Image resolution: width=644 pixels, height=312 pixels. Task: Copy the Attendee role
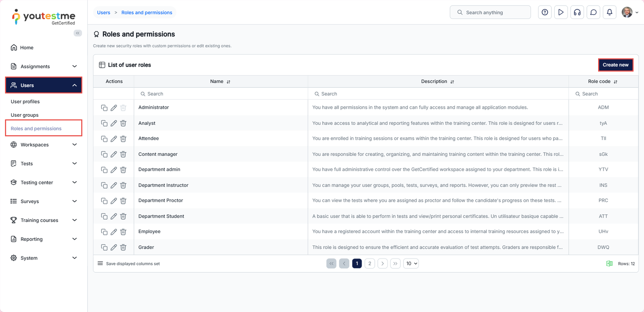point(104,138)
